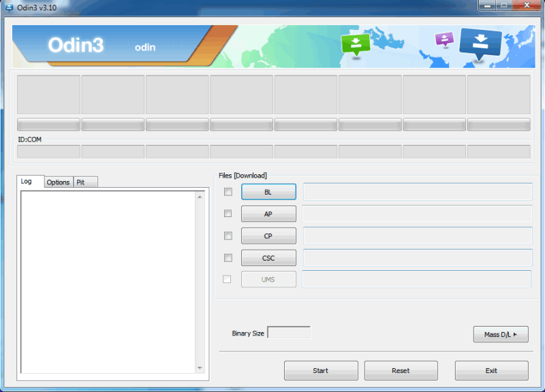Screen dimensions: 545x392
Task: Expand the Mass D/L menu
Action: (501, 334)
